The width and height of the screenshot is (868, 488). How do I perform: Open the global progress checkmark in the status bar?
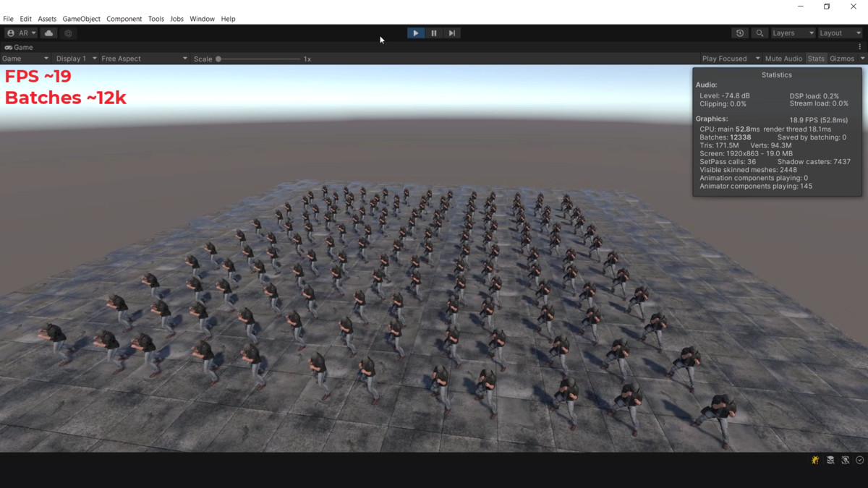click(859, 460)
